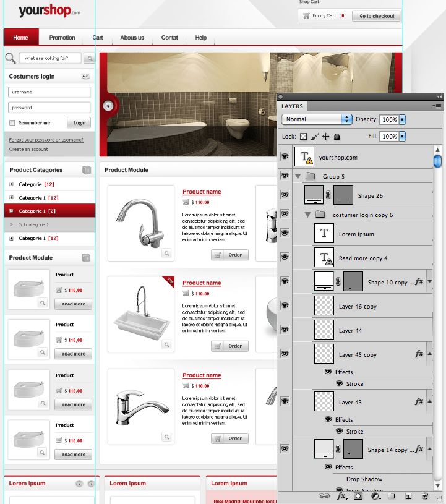
Task: Click the chain link on Shape 26 layer
Action: point(328,195)
